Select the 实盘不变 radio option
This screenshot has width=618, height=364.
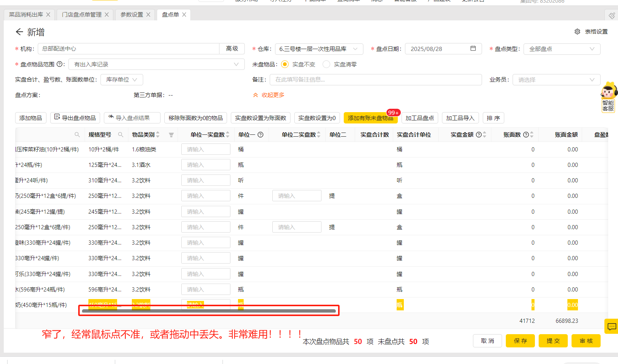[285, 65]
